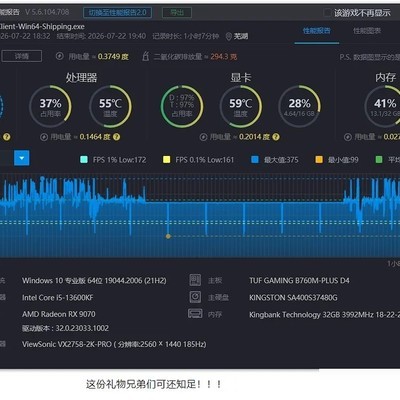Click the blue peak marker at chart top
The image size is (400, 400).
coord(42,179)
